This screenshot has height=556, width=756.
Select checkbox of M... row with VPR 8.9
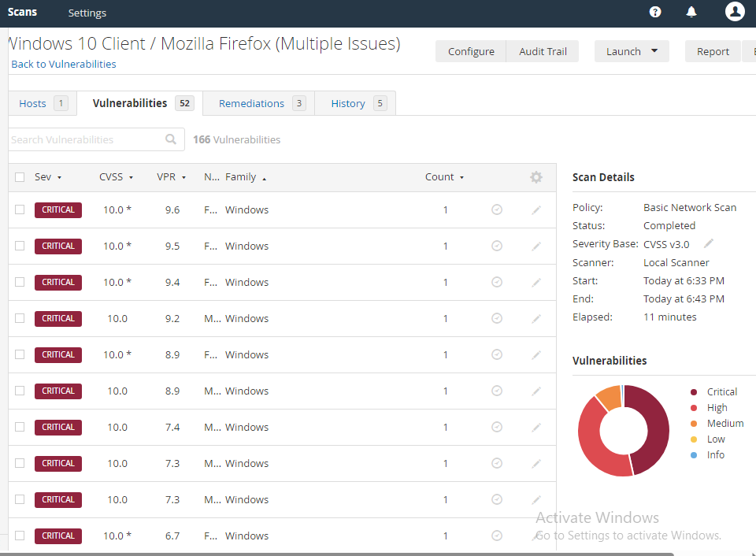[20, 391]
